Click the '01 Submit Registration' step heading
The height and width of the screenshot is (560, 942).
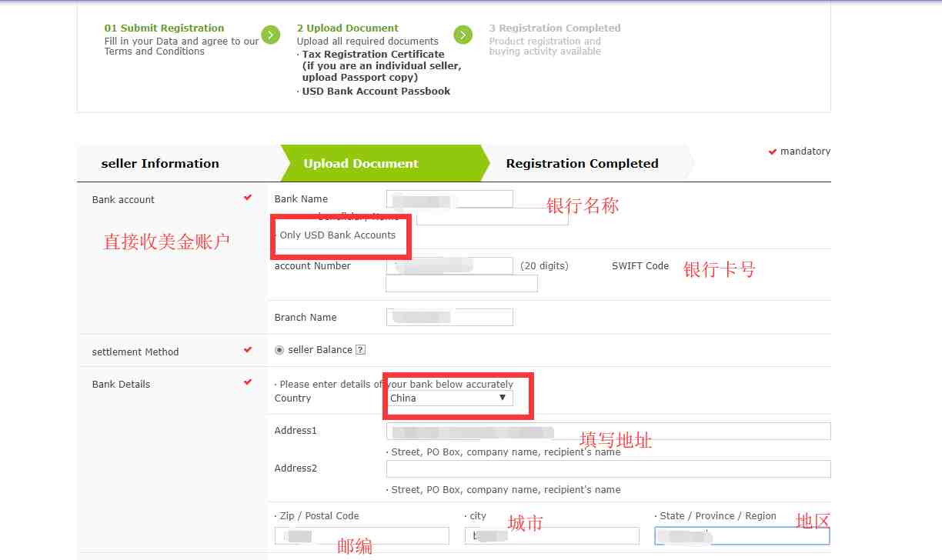tap(165, 28)
